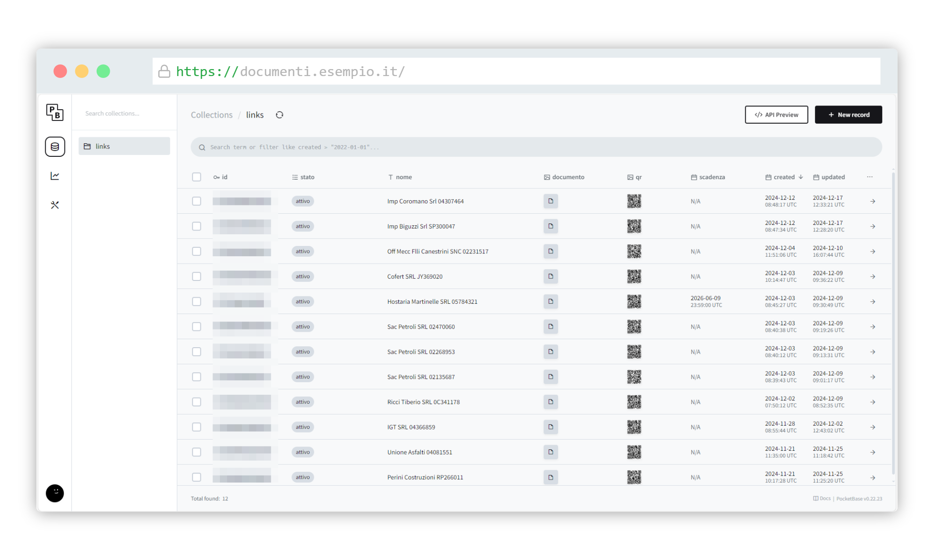
Task: View QR code of Imp Coromano Srl
Action: pos(634,201)
